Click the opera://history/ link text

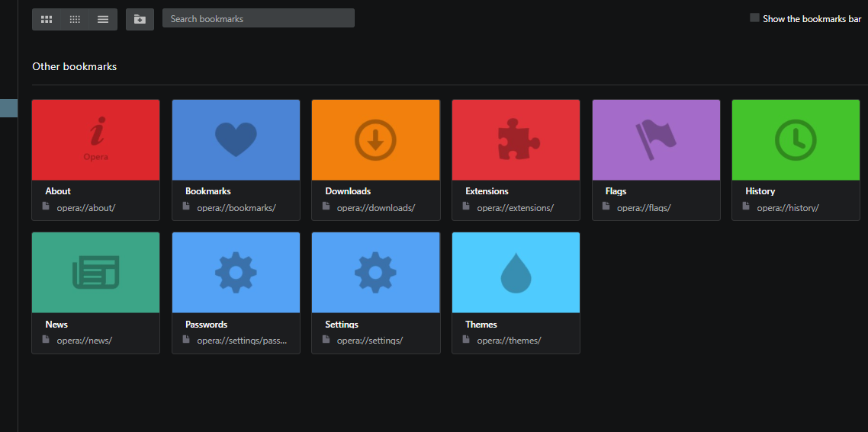point(787,207)
